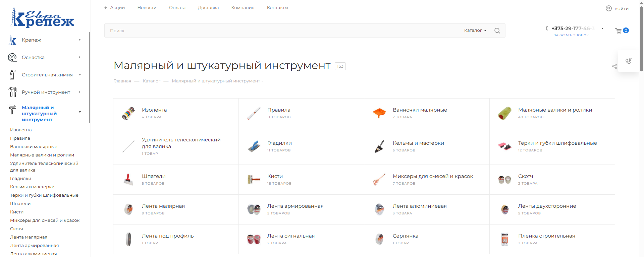
Task: Click the share icon near the page title
Action: (x=614, y=66)
